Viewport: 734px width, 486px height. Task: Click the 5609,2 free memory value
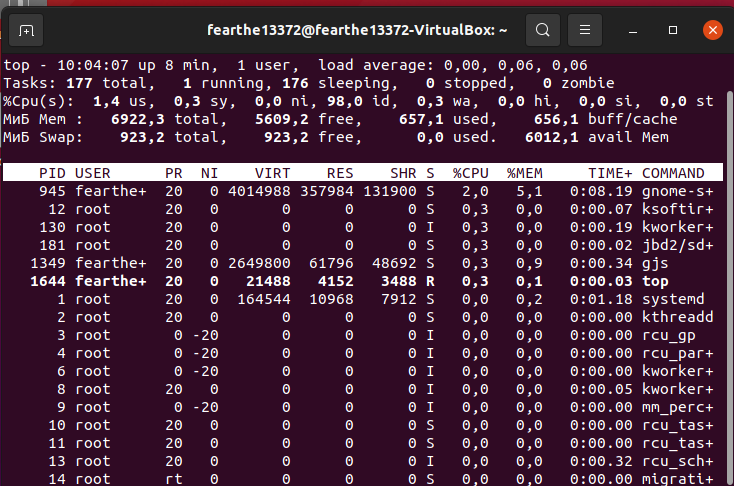[x=281, y=119]
